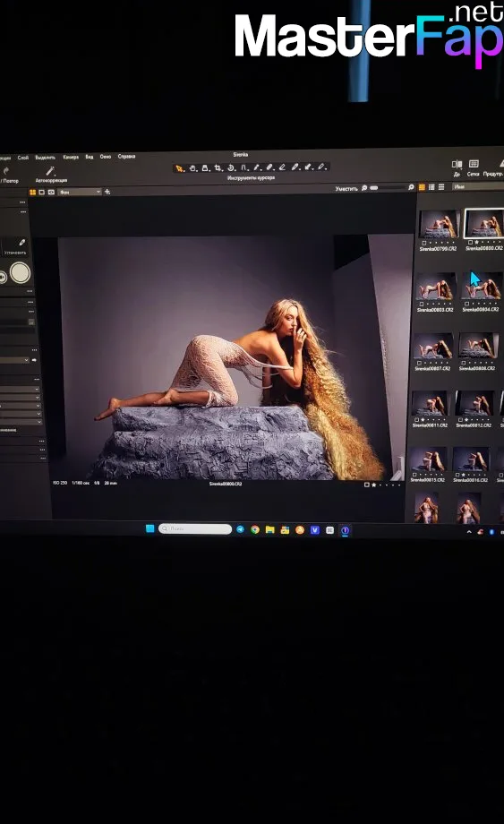The image size is (504, 824).
Task: Select the Sirenka00812.CR2 thumbnail
Action: pyautogui.click(x=474, y=404)
